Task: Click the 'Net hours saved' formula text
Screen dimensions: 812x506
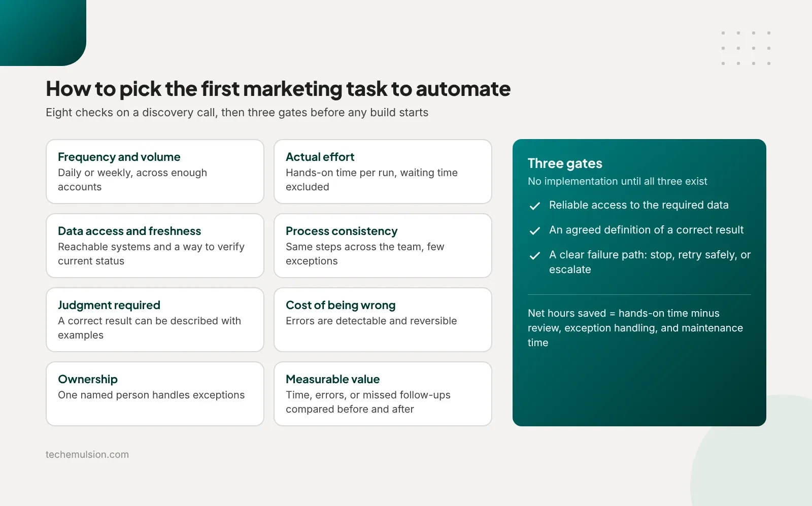Action: (635, 328)
